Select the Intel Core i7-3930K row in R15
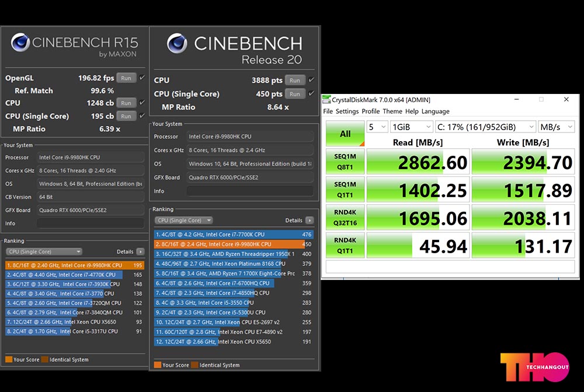 [x=75, y=284]
